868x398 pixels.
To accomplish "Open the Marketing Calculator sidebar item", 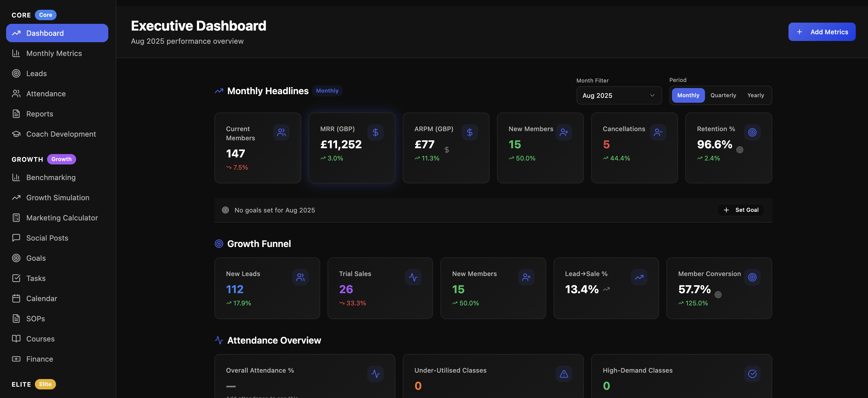I will (x=62, y=218).
